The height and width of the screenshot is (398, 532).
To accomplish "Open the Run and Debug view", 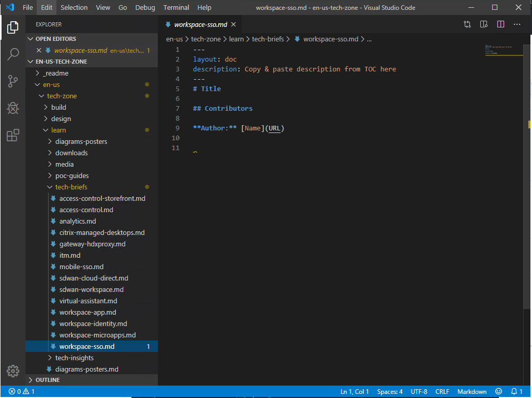I will 13,108.
